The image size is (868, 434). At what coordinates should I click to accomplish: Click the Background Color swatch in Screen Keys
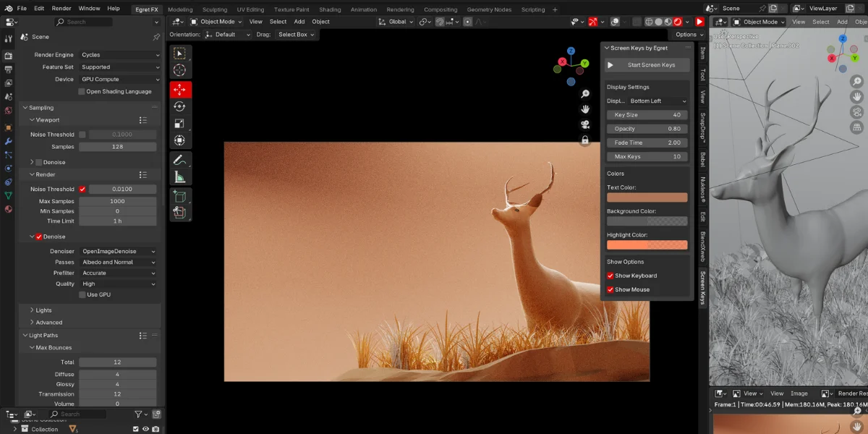[x=647, y=220]
